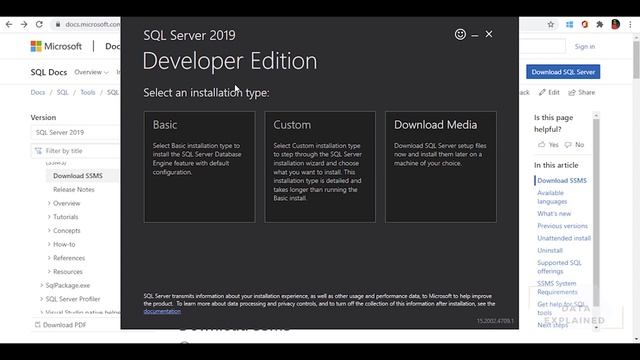Expand the Concepts tree node
This screenshot has height=360, width=640.
[49, 231]
